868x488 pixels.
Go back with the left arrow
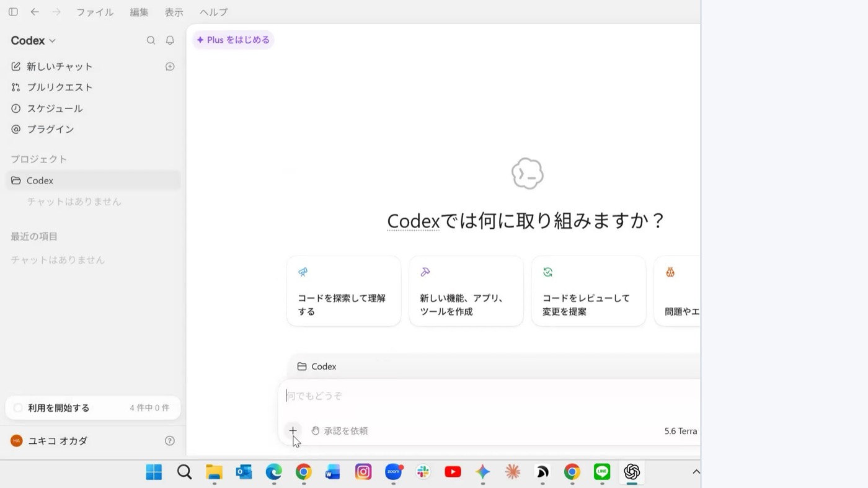(35, 12)
